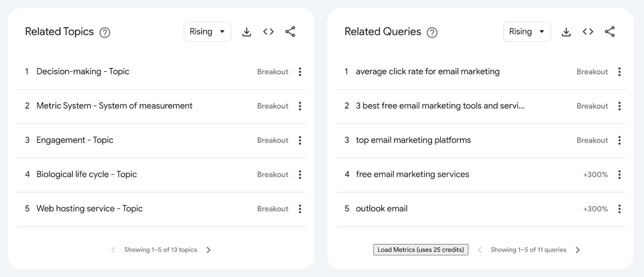
Task: Open embed code for Related Topics
Action: (x=268, y=32)
